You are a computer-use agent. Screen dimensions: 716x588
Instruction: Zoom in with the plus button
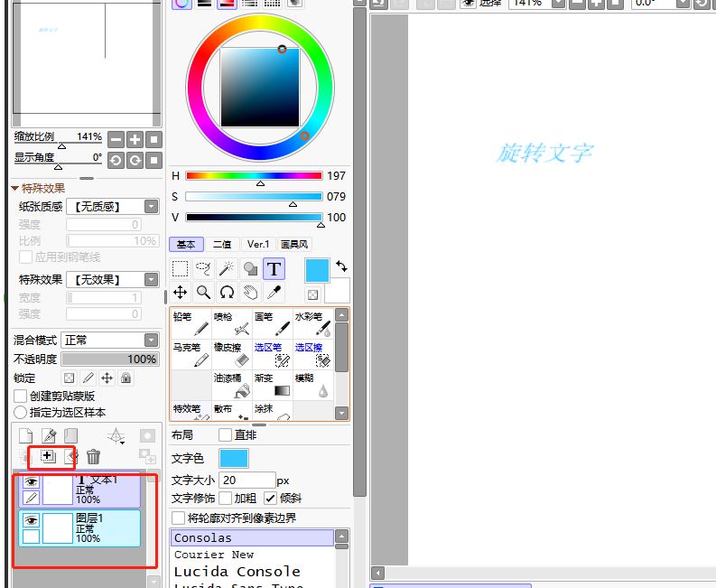coord(135,139)
